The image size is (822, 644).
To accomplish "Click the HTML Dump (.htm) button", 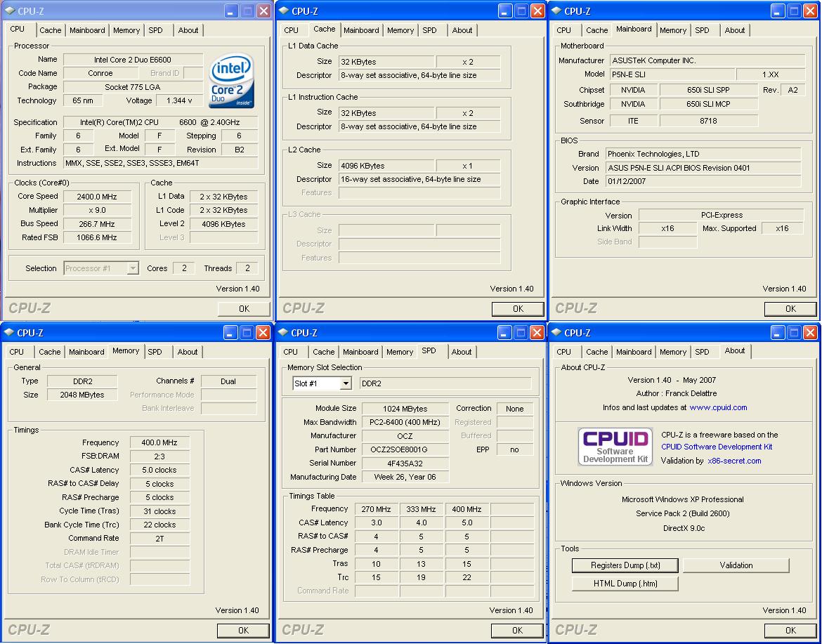I will tap(625, 584).
